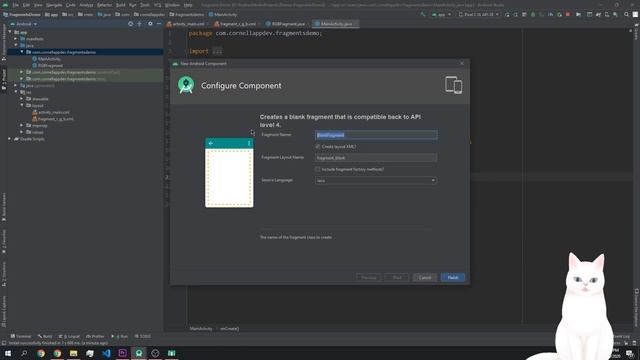Click the Android Studio taskbar icon

(x=139, y=353)
